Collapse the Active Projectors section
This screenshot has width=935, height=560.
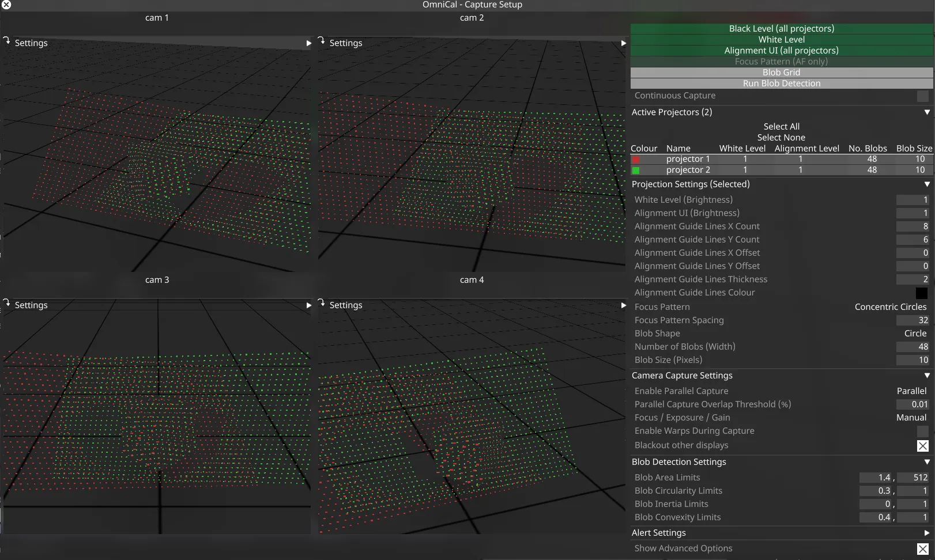tap(927, 112)
